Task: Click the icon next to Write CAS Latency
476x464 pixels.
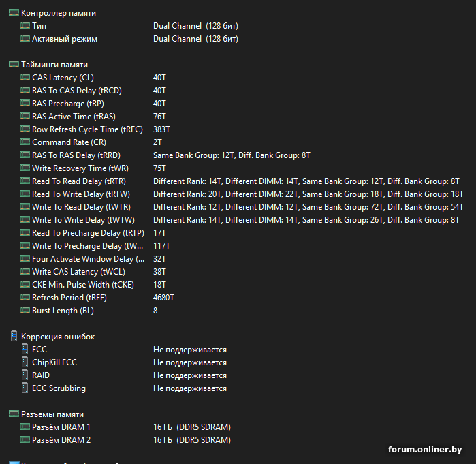Action: pyautogui.click(x=25, y=271)
